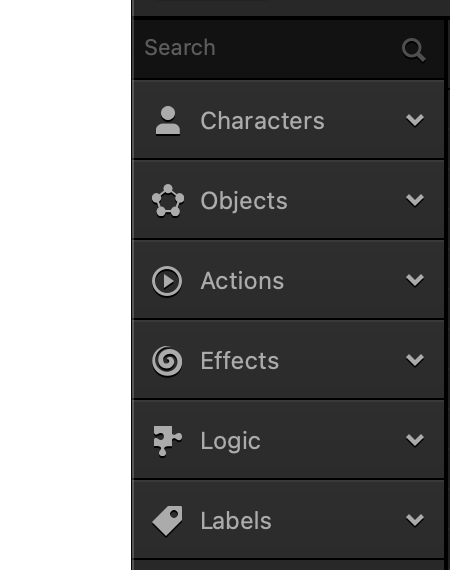The width and height of the screenshot is (450, 570).
Task: Open the Labels category label
Action: click(x=236, y=521)
